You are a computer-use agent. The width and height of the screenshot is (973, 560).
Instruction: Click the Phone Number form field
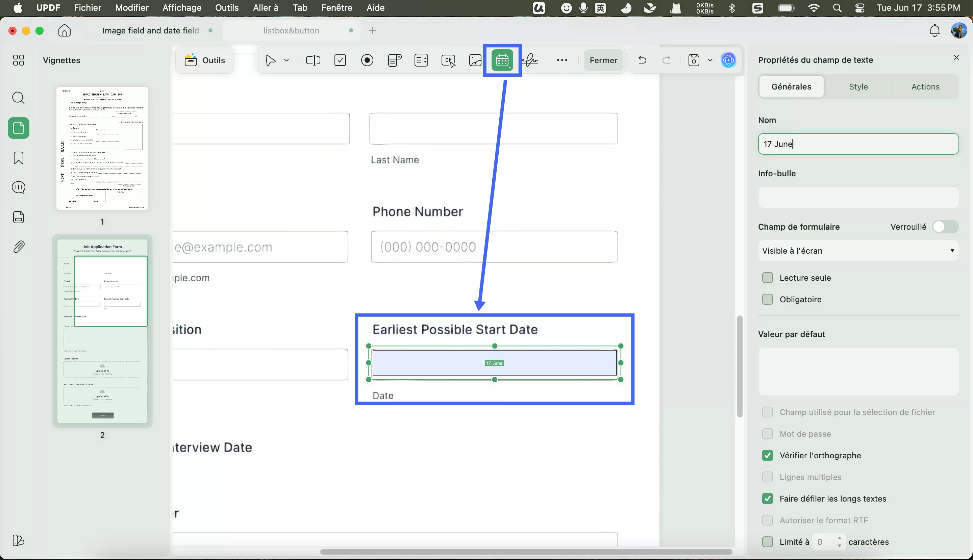494,247
